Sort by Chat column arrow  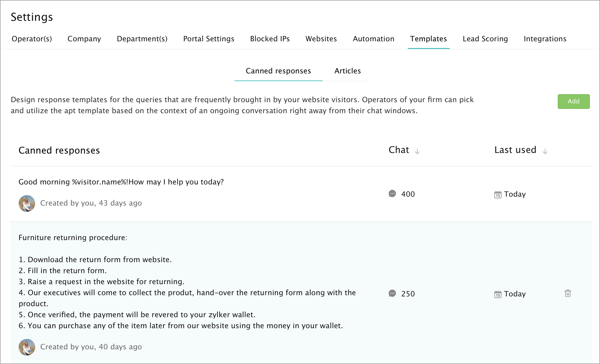pos(417,151)
